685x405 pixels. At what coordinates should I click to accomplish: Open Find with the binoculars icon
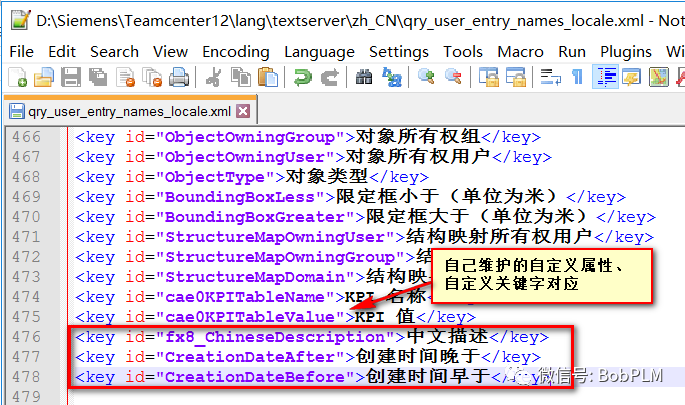364,77
